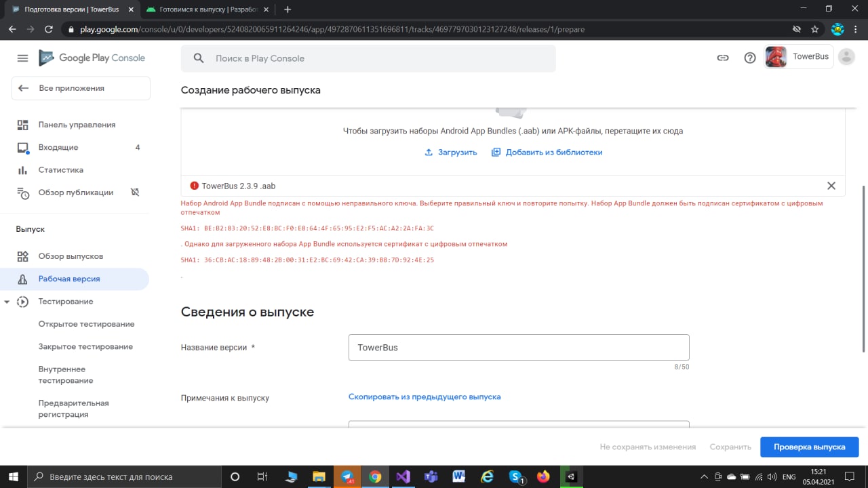Open Word from taskbar
This screenshot has width=868, height=488.
459,476
